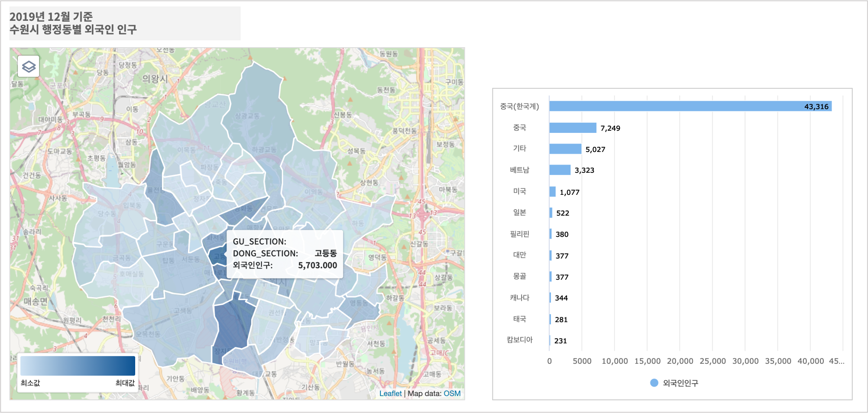Viewport: 868px width, 413px height.
Task: Click the 수원시 행정동별 외국인 인구 title
Action: pyautogui.click(x=73, y=29)
